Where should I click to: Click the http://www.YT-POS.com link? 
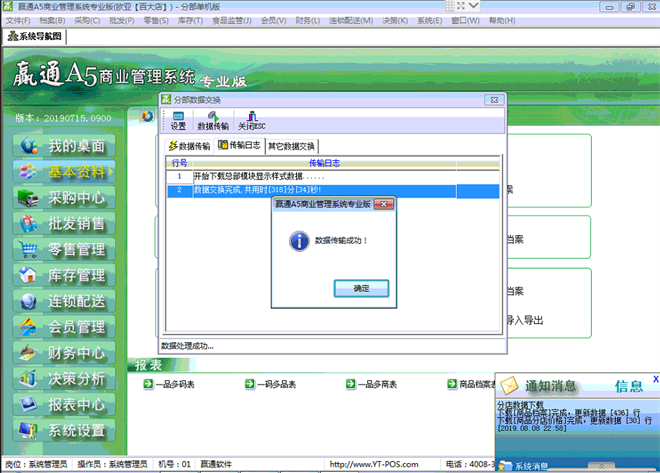[374, 464]
